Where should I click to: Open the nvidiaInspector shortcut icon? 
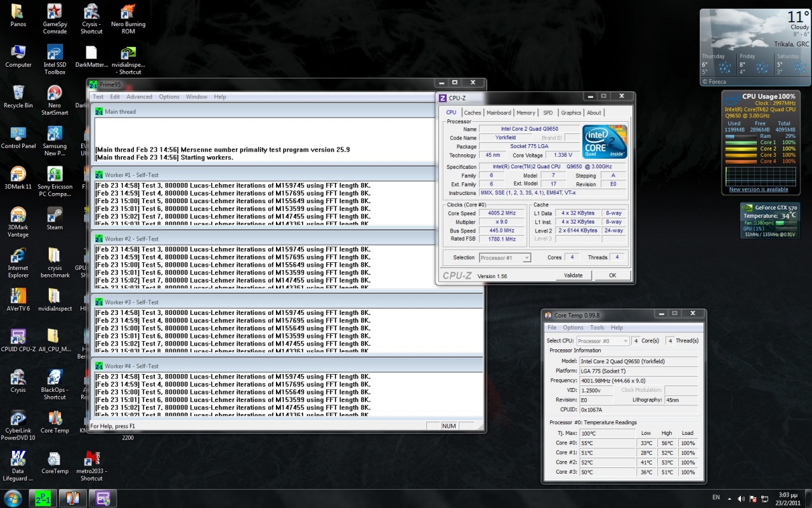[128, 59]
